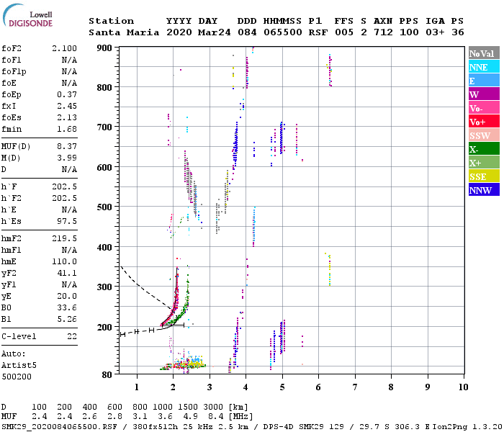Screen dimensions: 504x432
Task: Click the 10 MHz axis label
Action: pos(463,387)
